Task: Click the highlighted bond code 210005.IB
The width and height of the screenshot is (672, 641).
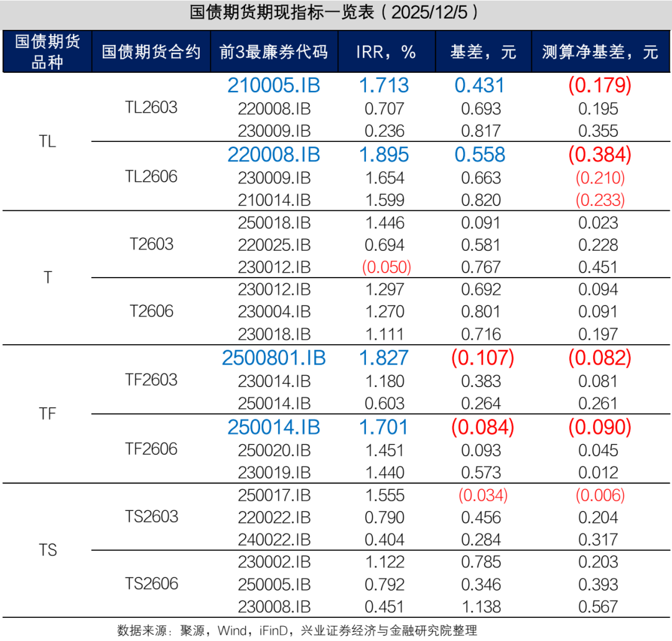Action: tap(273, 85)
